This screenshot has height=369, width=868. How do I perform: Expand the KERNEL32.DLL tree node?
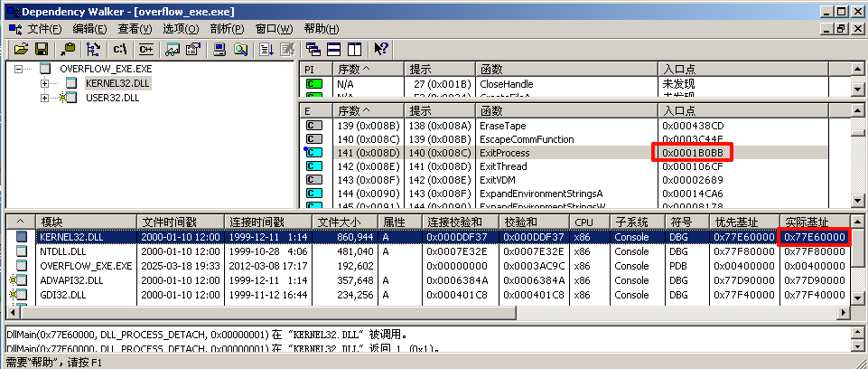(45, 84)
